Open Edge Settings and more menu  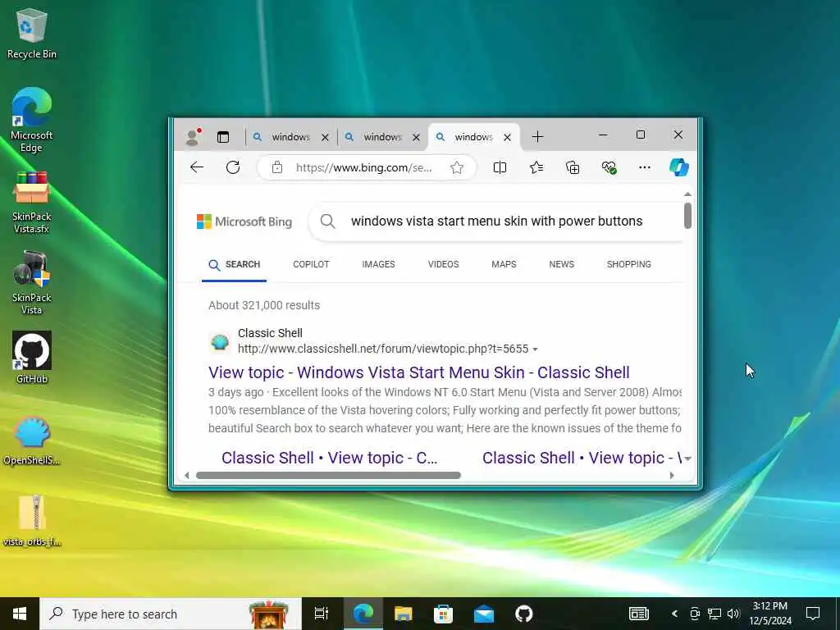(645, 167)
